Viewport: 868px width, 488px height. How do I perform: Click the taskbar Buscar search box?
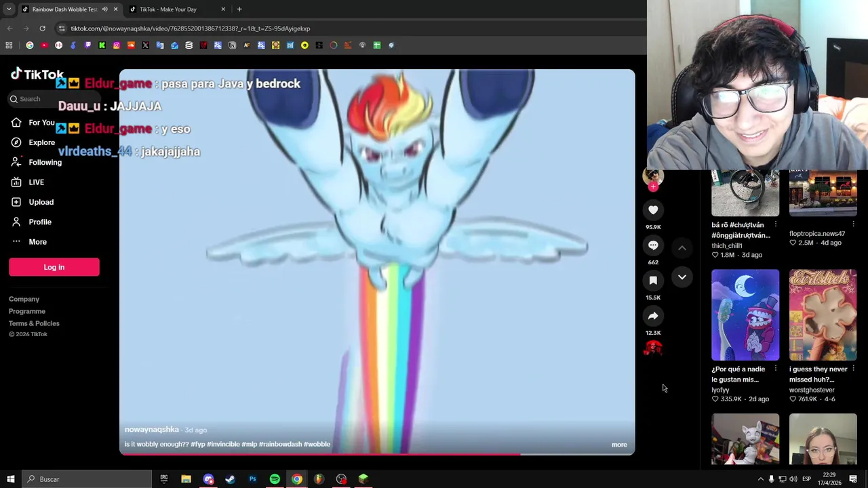click(87, 479)
